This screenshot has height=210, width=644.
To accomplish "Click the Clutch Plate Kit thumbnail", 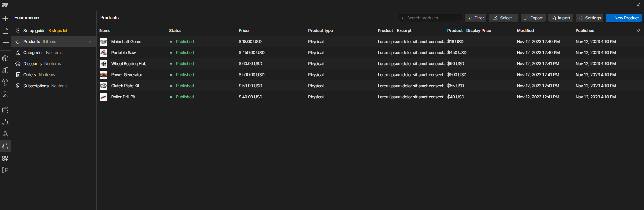I will [x=104, y=86].
